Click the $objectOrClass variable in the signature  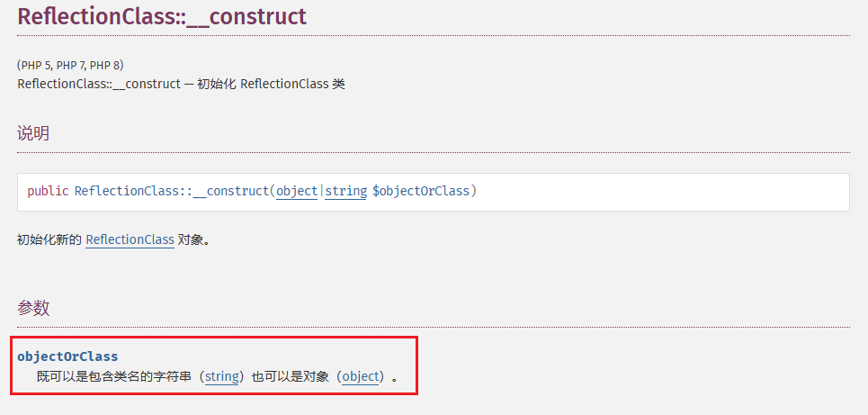tap(421, 191)
